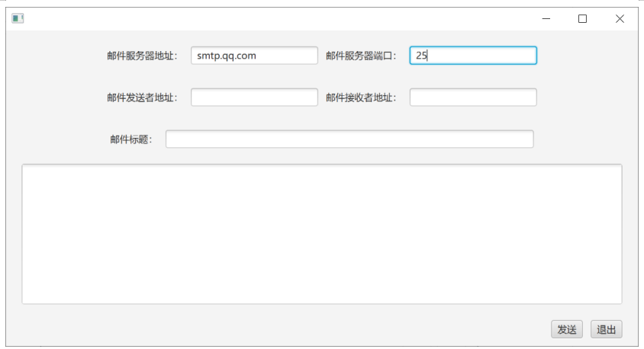
Task: Click the server port field showing 25
Action: coord(473,56)
